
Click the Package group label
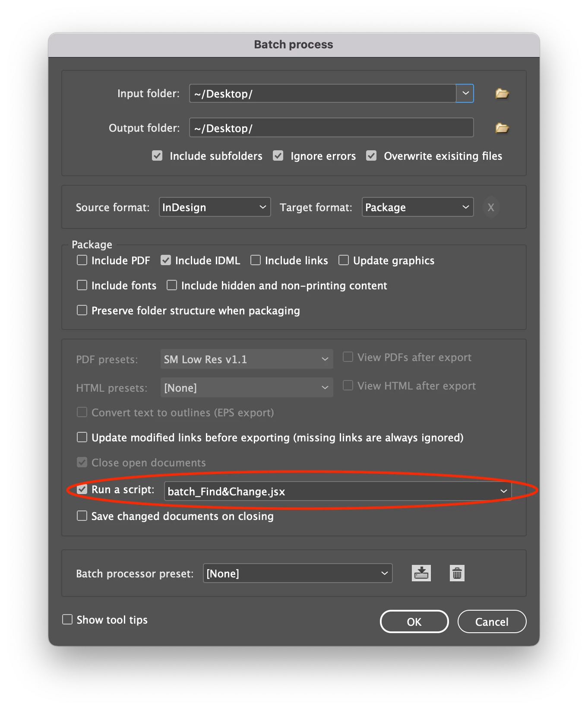coord(92,244)
